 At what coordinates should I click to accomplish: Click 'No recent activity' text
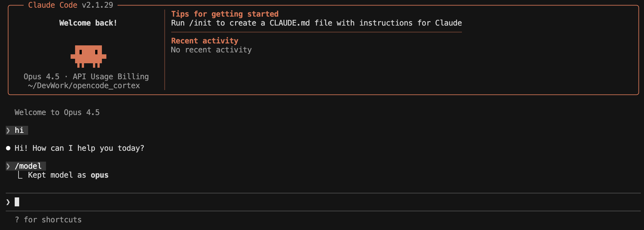(x=211, y=50)
